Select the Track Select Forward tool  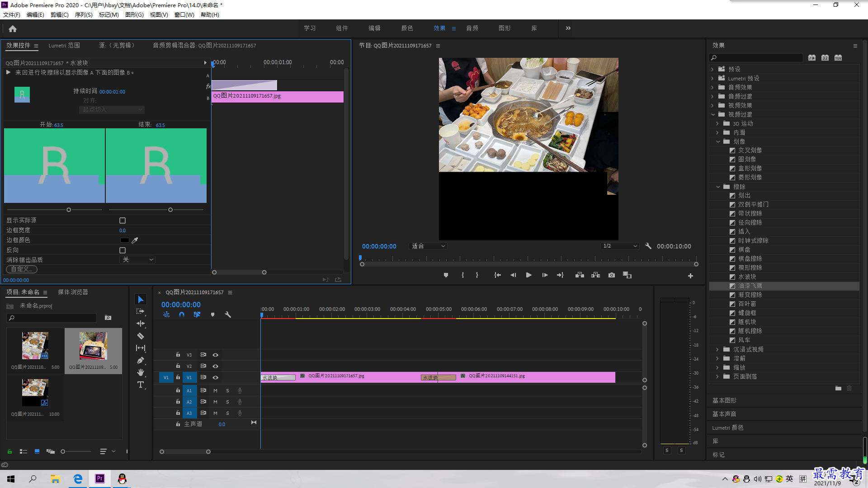click(x=141, y=311)
